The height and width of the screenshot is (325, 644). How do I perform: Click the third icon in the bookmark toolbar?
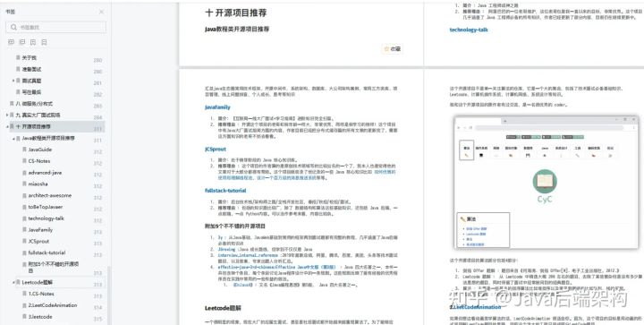point(33,42)
